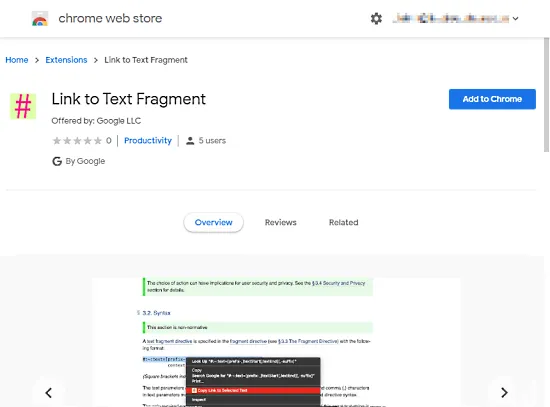
Task: Click the 'By Google' text
Action: pyautogui.click(x=85, y=161)
